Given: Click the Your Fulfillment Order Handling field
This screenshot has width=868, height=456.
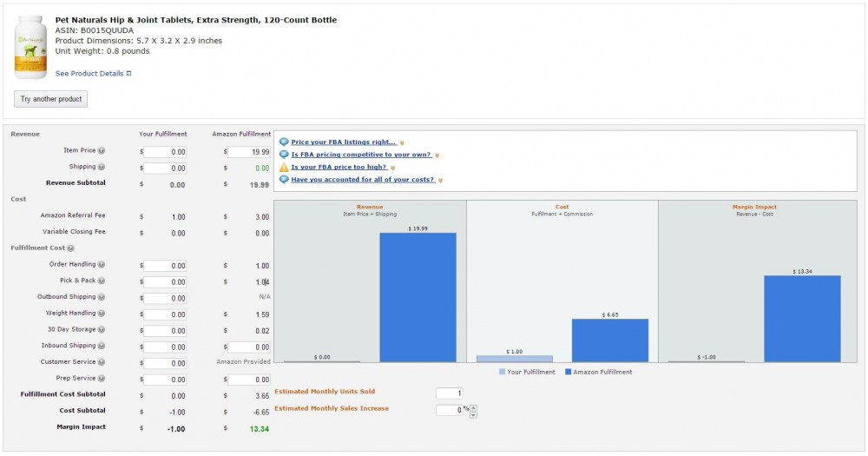Looking at the screenshot, I should 165,266.
